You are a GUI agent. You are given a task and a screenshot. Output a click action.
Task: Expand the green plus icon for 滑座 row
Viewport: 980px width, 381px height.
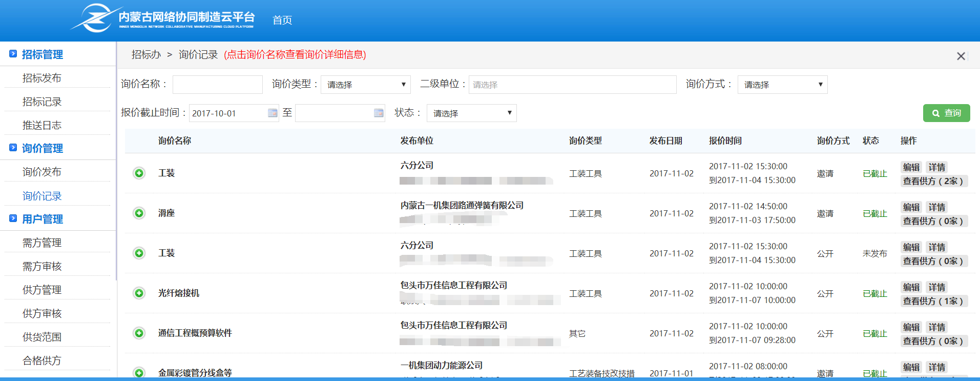[139, 213]
